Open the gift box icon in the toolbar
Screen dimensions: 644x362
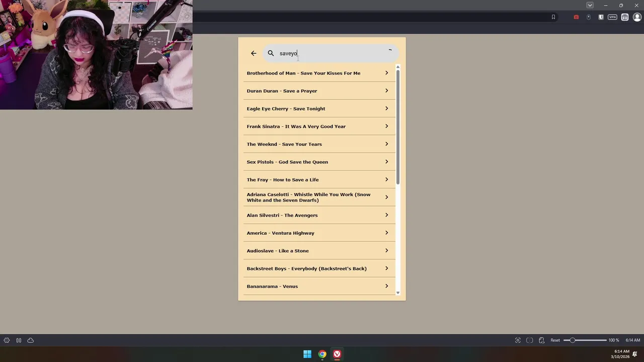pyautogui.click(x=625, y=17)
